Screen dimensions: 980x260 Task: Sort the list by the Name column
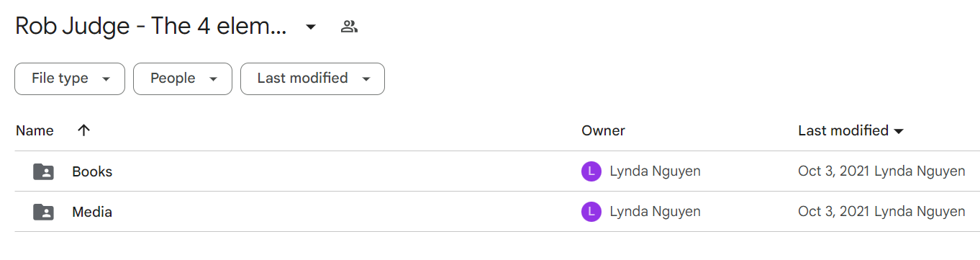click(x=35, y=130)
